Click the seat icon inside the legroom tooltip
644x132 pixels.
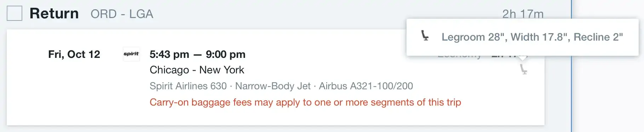pos(425,36)
